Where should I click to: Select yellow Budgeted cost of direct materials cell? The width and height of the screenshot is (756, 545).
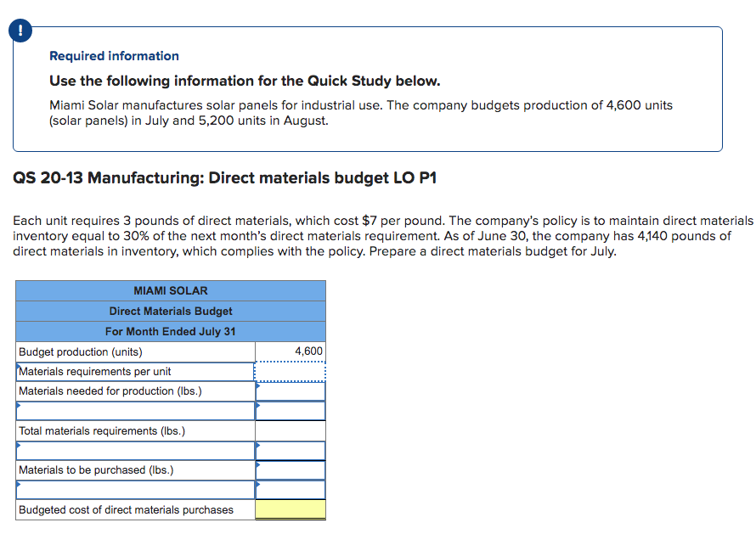(x=291, y=509)
